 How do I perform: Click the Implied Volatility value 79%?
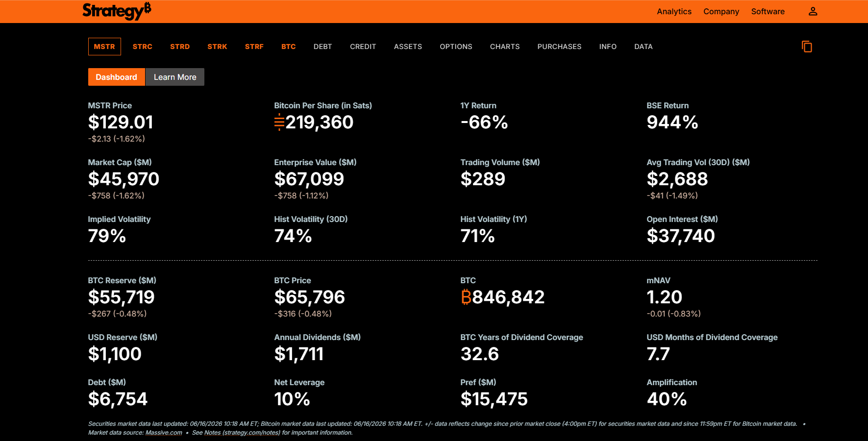pyautogui.click(x=107, y=236)
